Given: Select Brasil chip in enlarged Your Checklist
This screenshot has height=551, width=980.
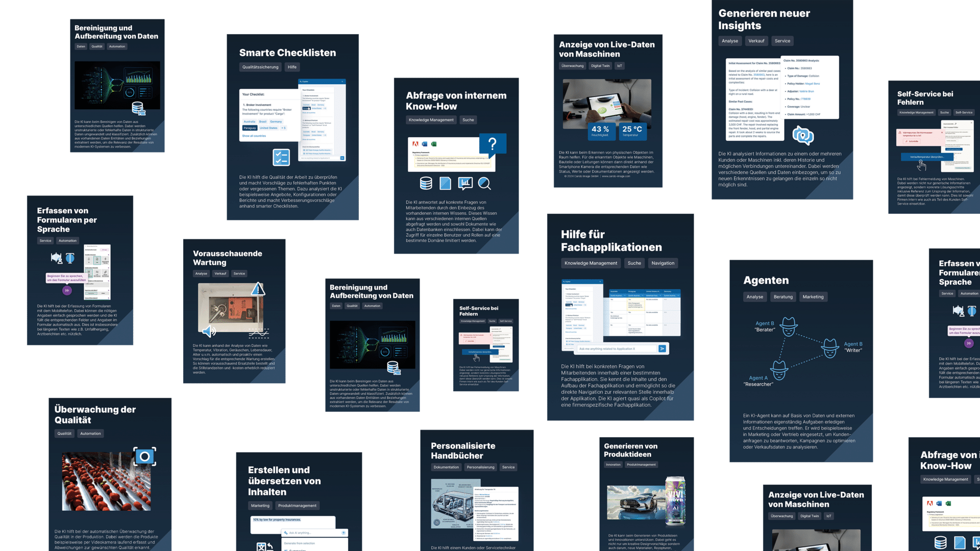Looking at the screenshot, I should click(x=263, y=122).
